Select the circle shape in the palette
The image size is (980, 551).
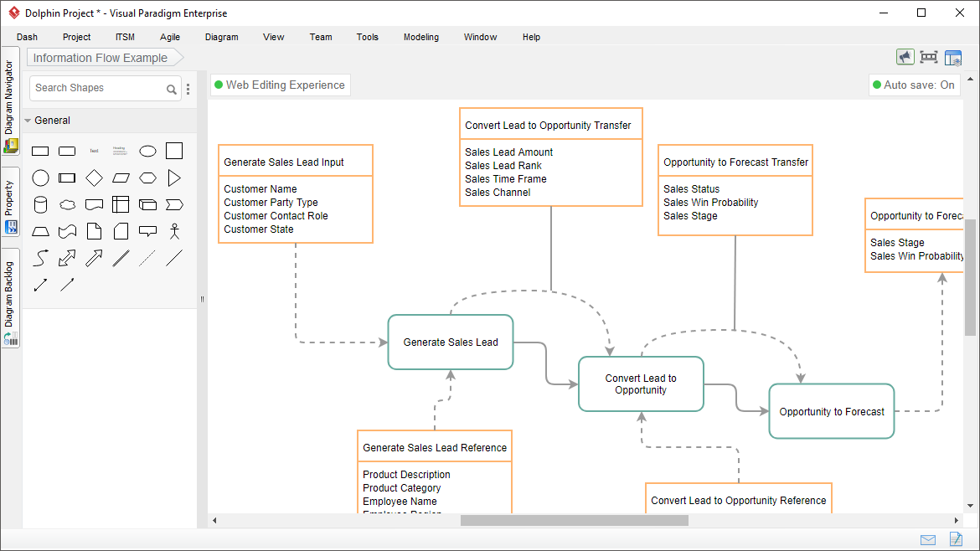tap(41, 178)
